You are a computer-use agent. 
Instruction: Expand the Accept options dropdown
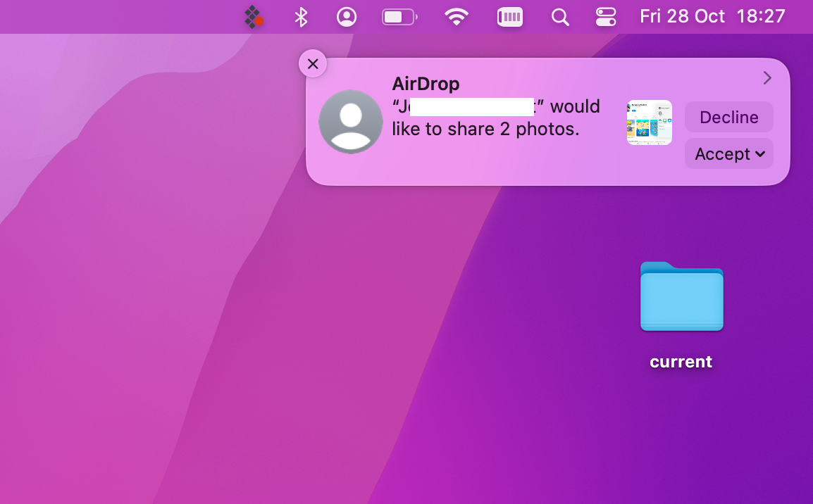pos(760,153)
